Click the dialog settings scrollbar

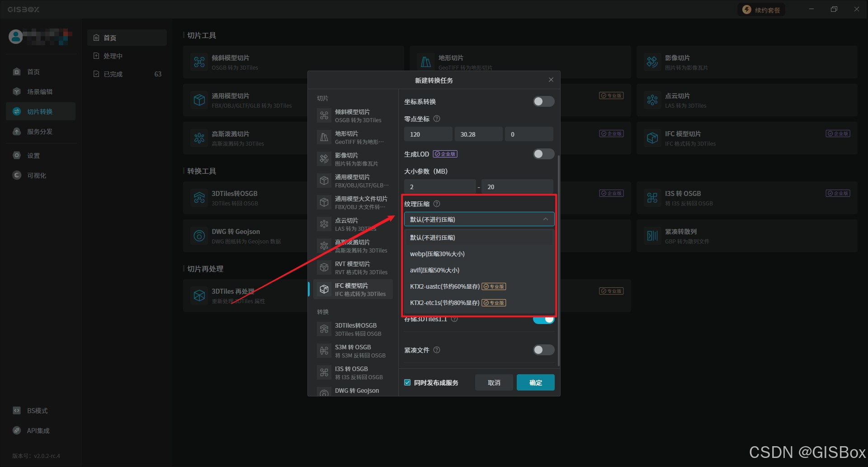click(x=559, y=260)
